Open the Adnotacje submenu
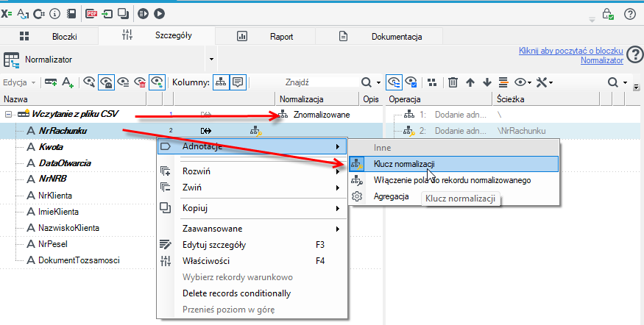Image resolution: width=644 pixels, height=325 pixels. pyautogui.click(x=252, y=146)
